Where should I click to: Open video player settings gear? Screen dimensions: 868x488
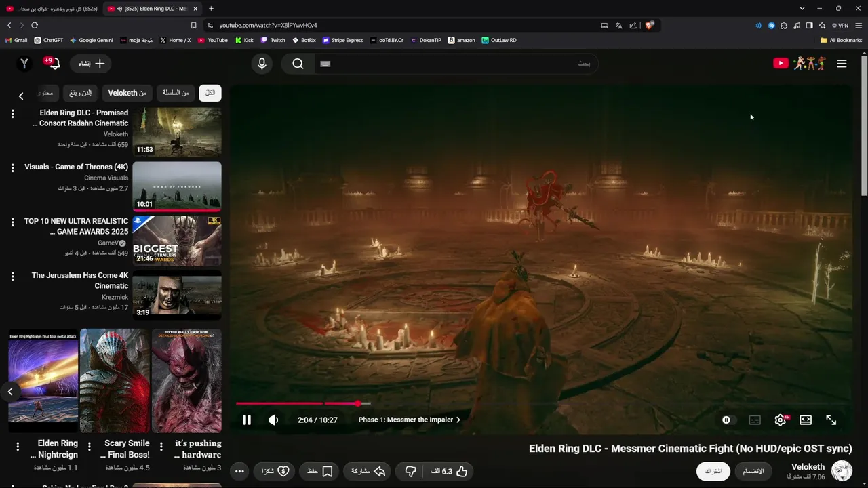pos(781,420)
